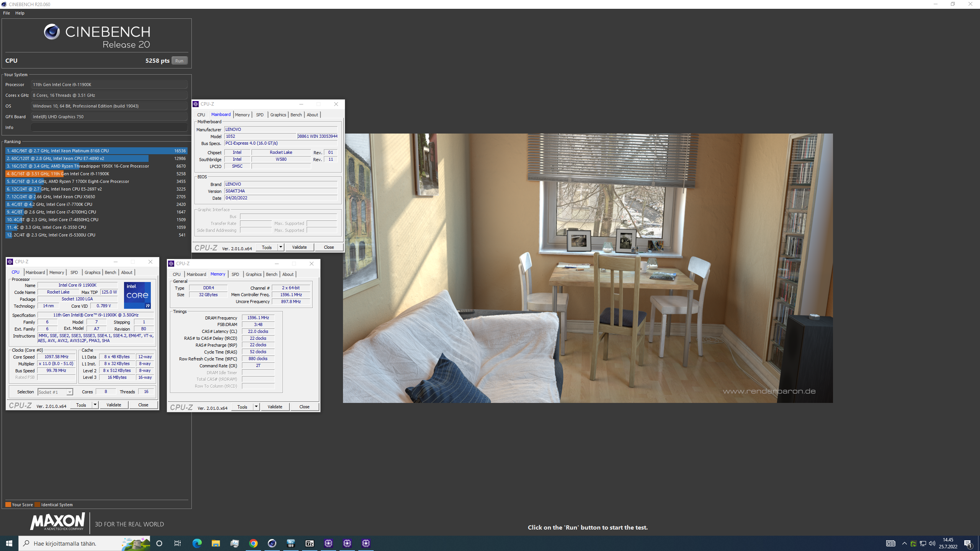Screen dimensions: 980x551
Task: Select the Mainboard tab beside the active CPU tab
Action: 35,272
